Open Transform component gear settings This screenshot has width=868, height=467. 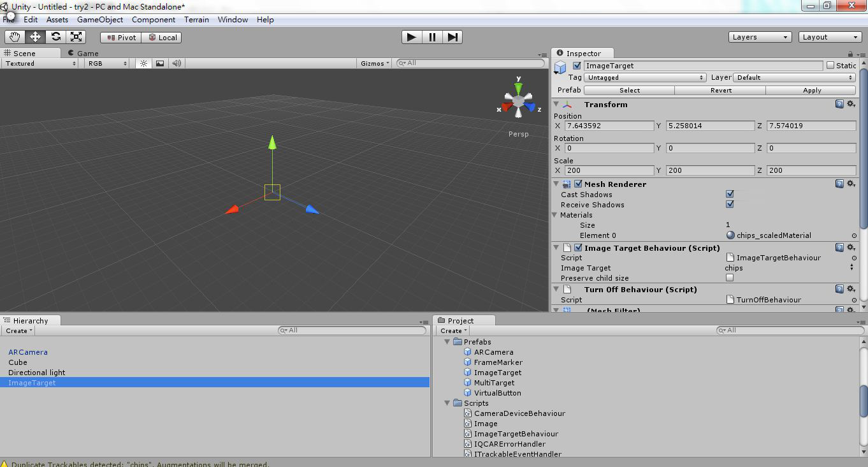click(851, 104)
